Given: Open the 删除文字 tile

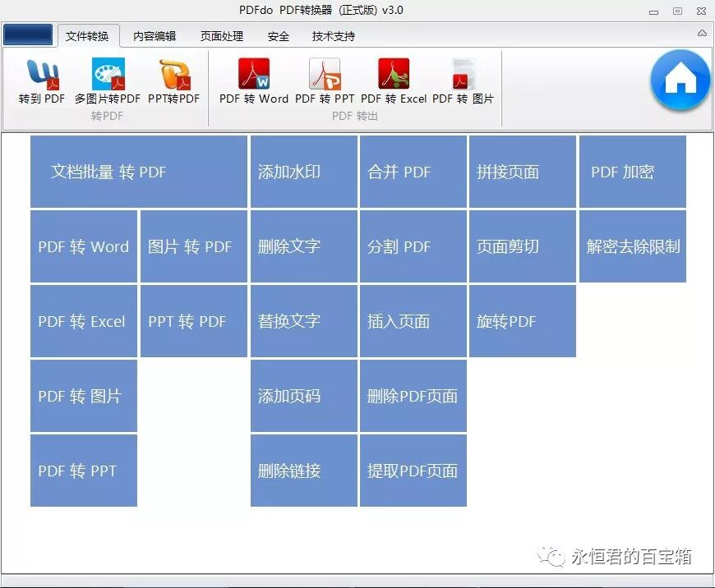Looking at the screenshot, I should 304,246.
